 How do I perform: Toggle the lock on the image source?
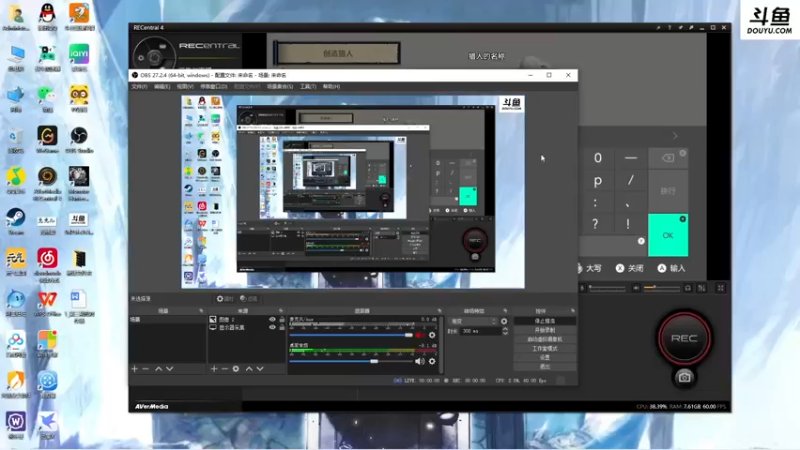click(x=282, y=319)
